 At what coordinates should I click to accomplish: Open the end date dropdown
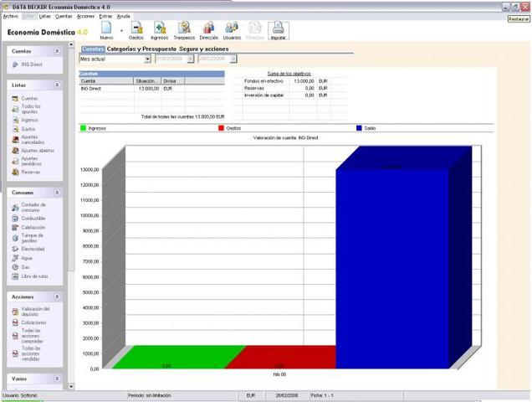pos(233,59)
